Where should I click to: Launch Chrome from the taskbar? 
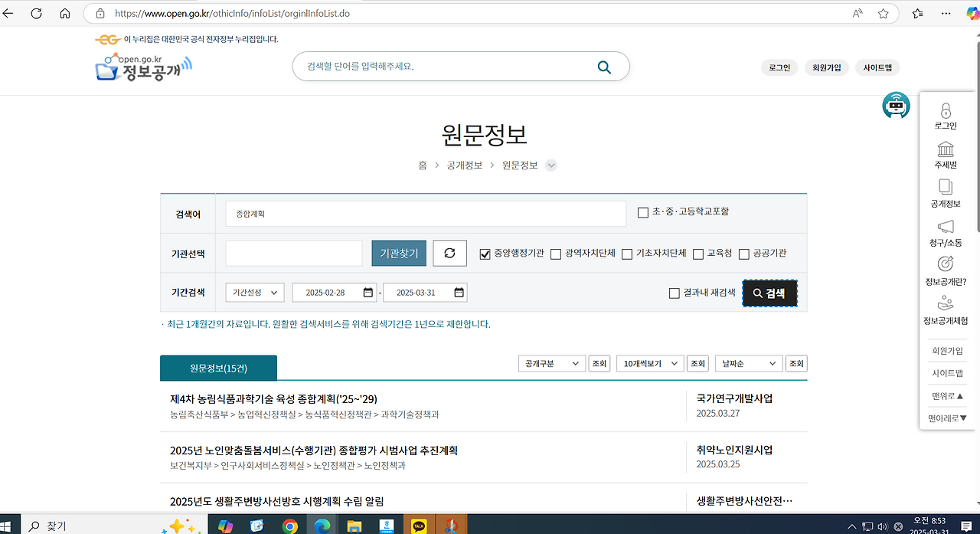coord(289,526)
